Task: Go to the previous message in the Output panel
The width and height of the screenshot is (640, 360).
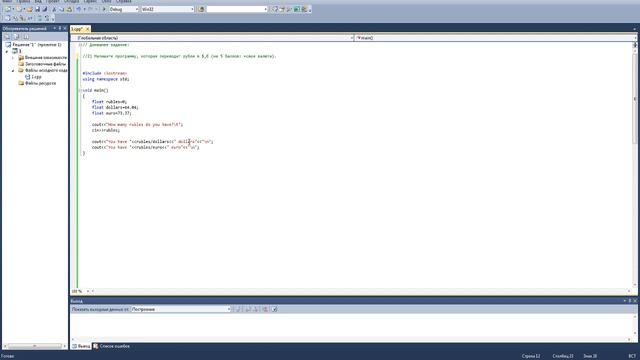Action: pos(248,309)
